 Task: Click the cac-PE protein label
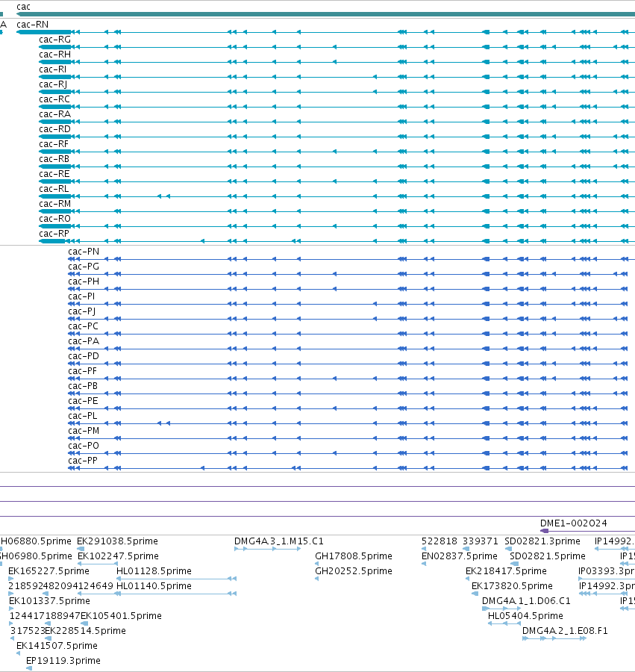(83, 401)
